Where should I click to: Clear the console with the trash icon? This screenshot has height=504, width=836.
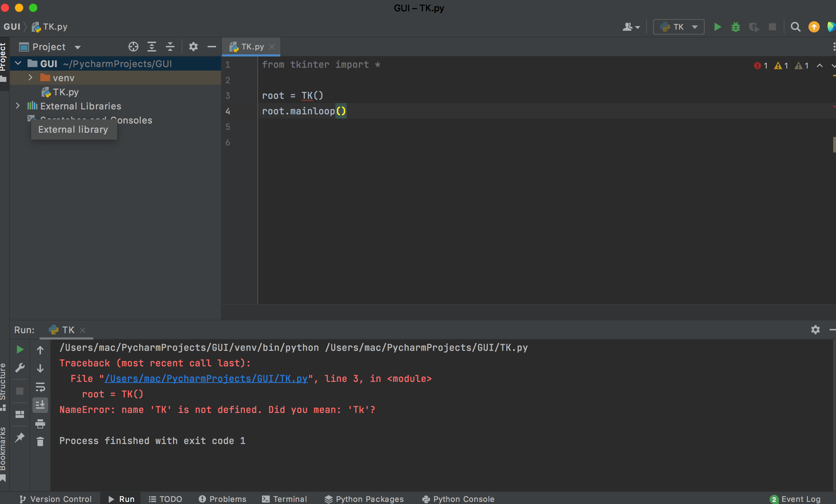coord(40,442)
